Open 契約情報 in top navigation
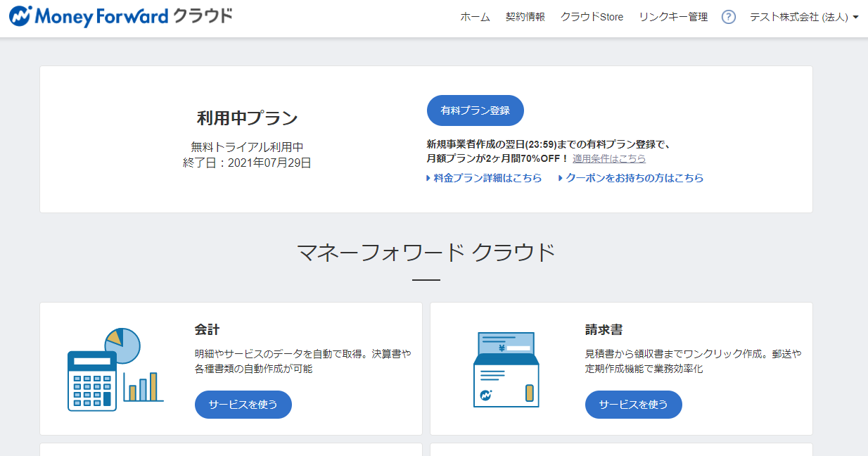Image resolution: width=868 pixels, height=456 pixels. coord(525,17)
